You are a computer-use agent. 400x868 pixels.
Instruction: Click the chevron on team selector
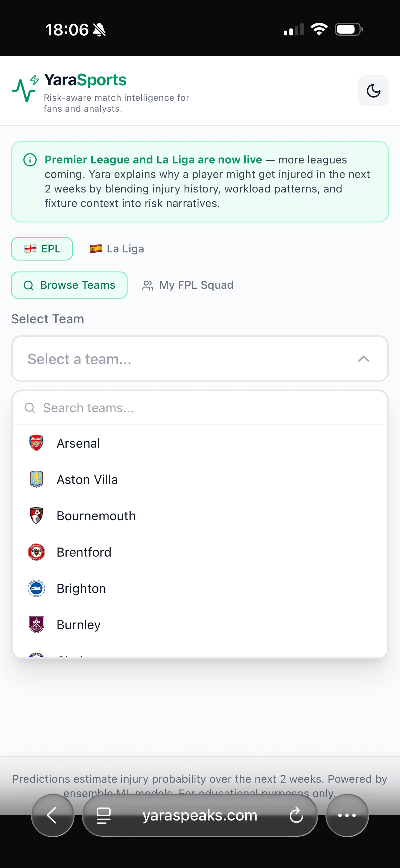pyautogui.click(x=363, y=359)
